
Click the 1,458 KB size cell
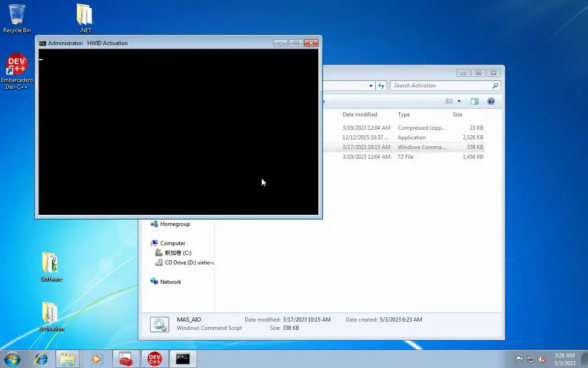click(x=473, y=157)
